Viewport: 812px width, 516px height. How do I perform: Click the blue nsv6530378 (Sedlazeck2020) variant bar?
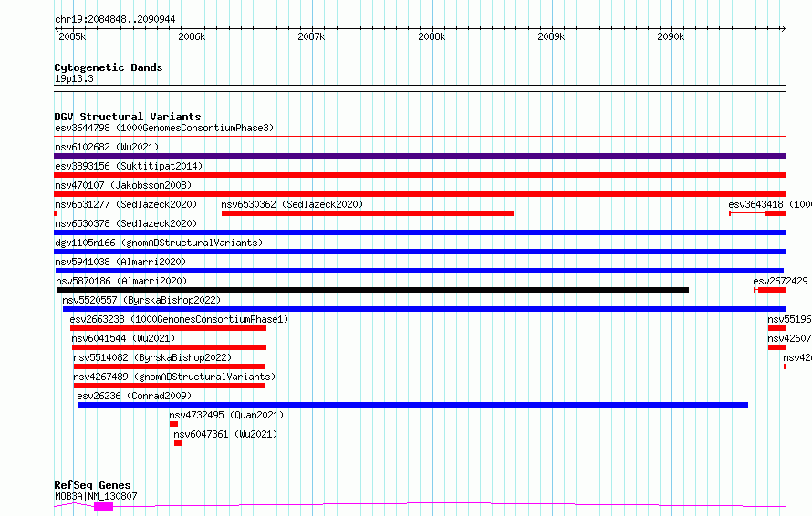point(420,232)
